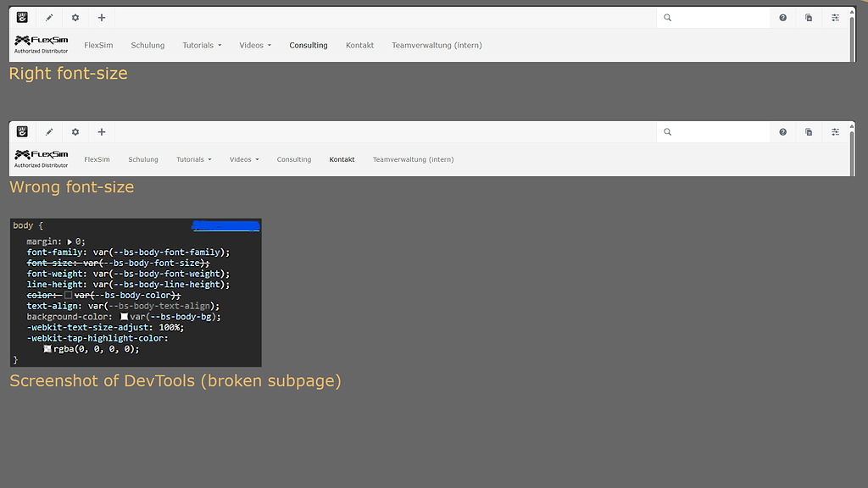Click the FlexSim Authorized Distributor logo
This screenshot has width=868, height=488.
coord(41,45)
